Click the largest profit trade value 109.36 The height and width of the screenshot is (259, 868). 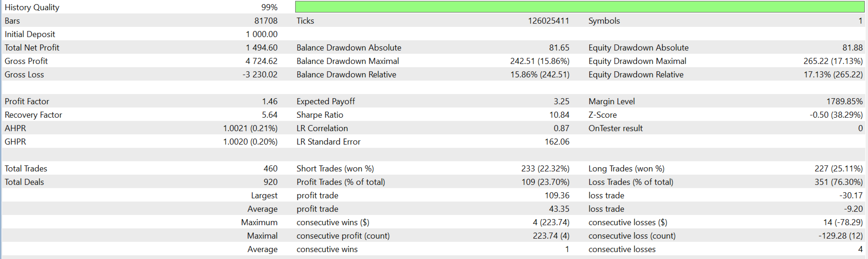point(557,196)
